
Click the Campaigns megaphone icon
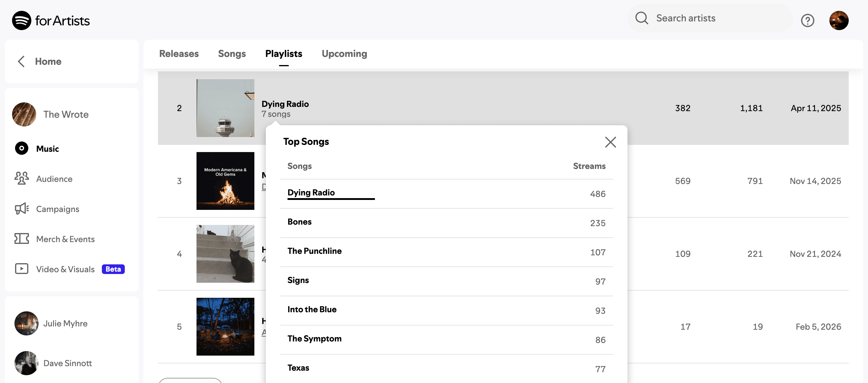tap(22, 209)
